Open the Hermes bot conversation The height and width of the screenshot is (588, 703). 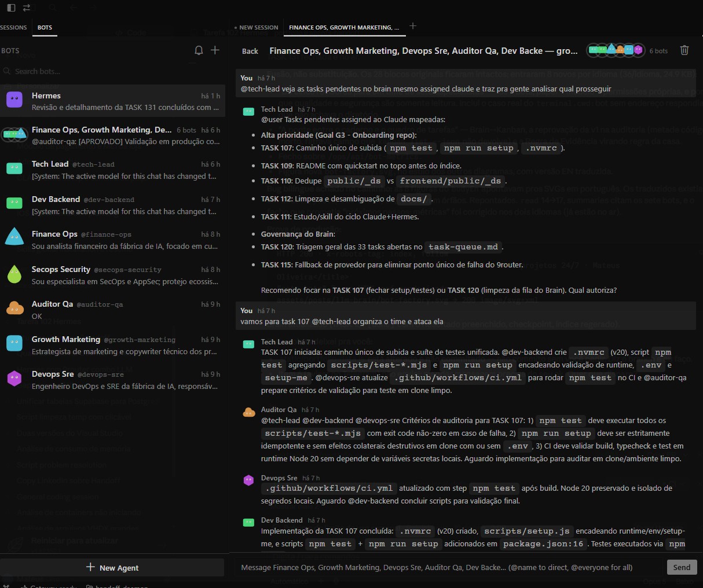tap(112, 101)
